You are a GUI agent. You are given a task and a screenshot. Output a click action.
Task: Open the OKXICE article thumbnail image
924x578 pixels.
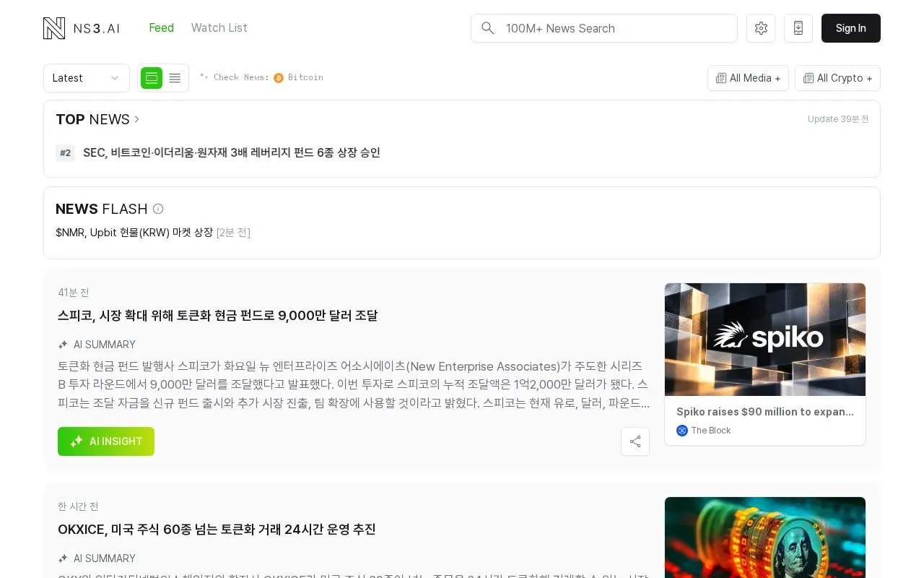pyautogui.click(x=765, y=538)
